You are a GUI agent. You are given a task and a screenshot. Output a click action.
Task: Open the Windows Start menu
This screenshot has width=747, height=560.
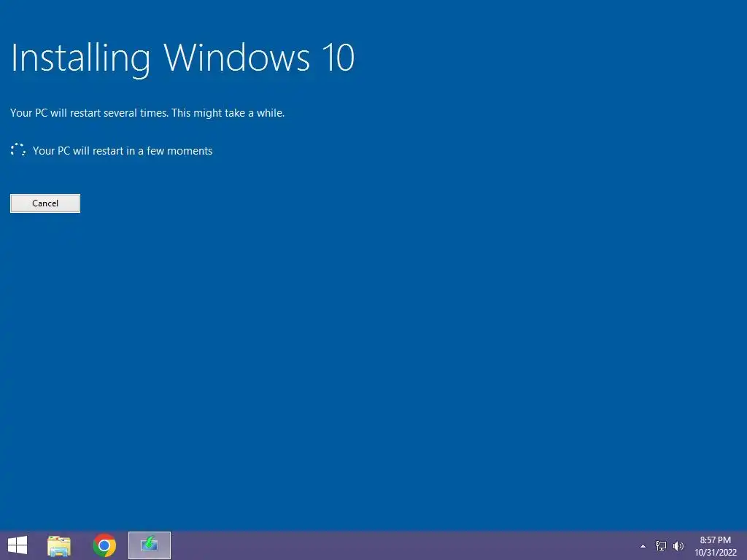click(x=18, y=545)
